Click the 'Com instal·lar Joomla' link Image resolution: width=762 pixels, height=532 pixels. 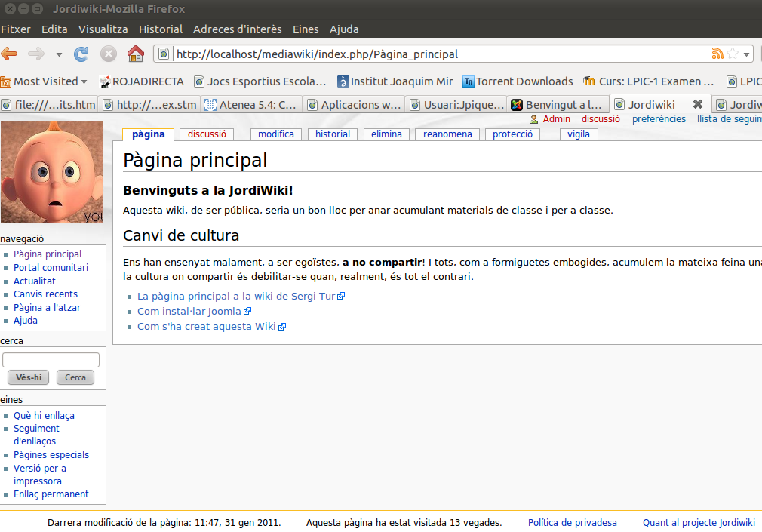pos(189,311)
